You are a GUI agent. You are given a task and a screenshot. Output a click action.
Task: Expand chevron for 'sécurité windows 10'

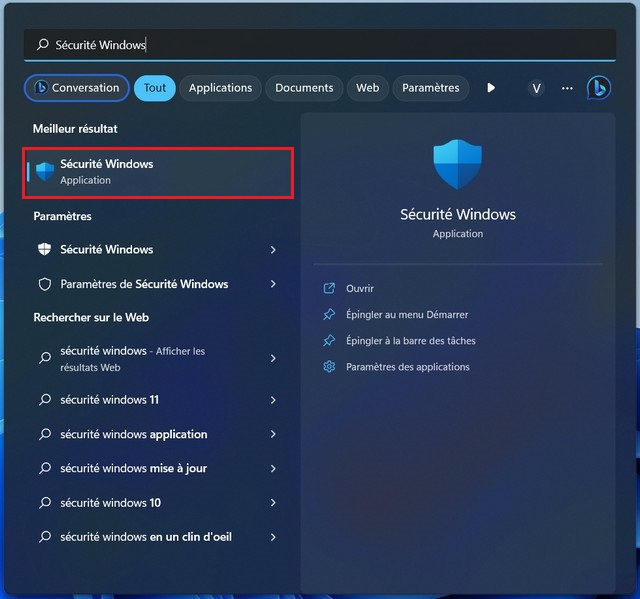tap(273, 503)
